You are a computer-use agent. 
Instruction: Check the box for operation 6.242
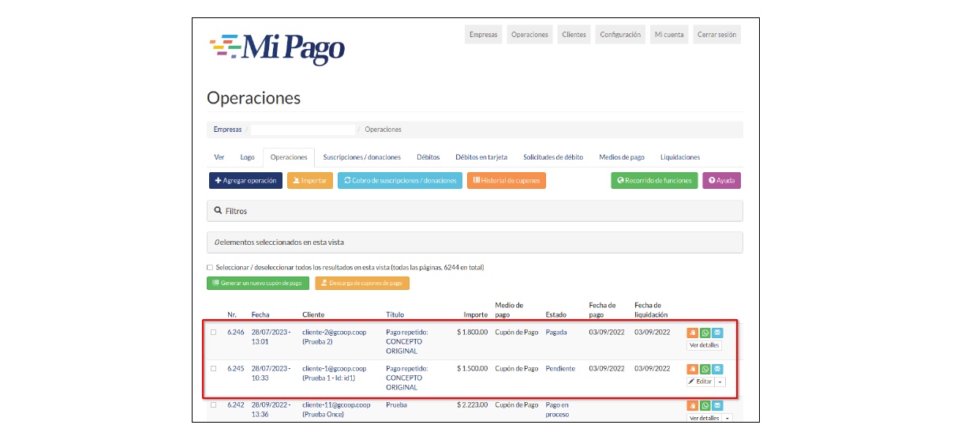click(x=213, y=405)
